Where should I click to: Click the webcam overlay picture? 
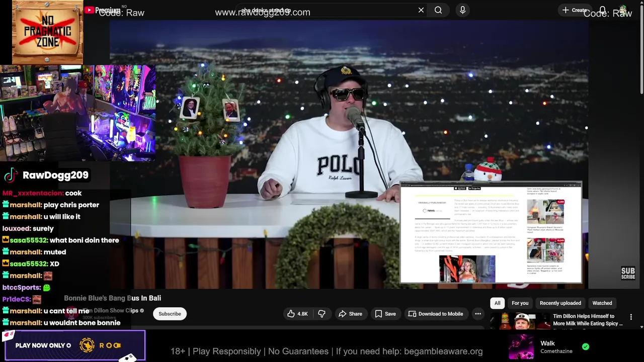pyautogui.click(x=78, y=113)
